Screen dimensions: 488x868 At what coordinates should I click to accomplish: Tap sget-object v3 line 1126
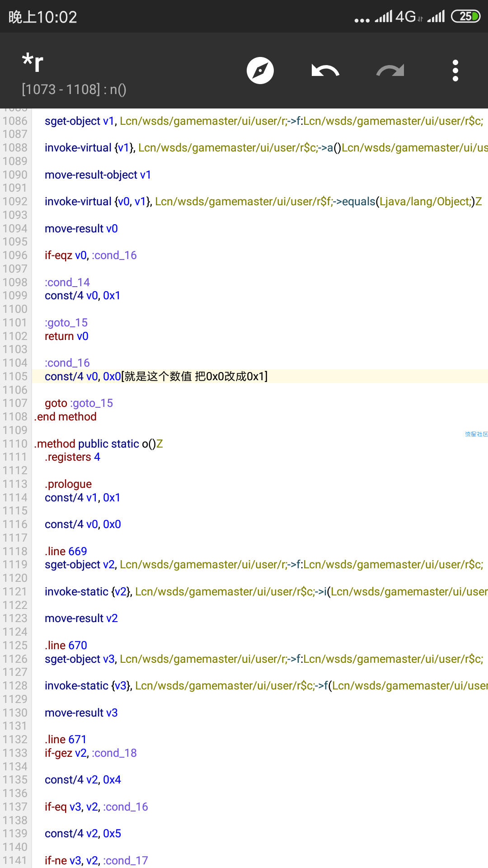pos(264,659)
